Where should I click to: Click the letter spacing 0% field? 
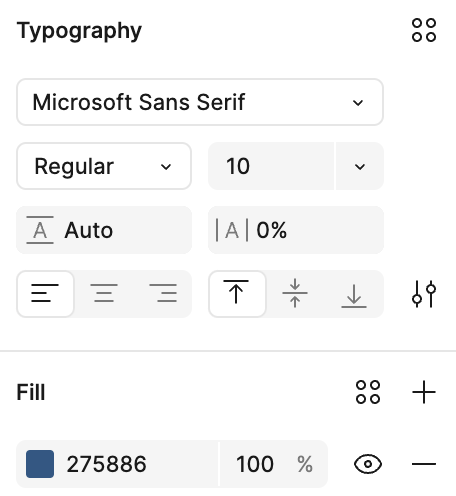(x=296, y=230)
